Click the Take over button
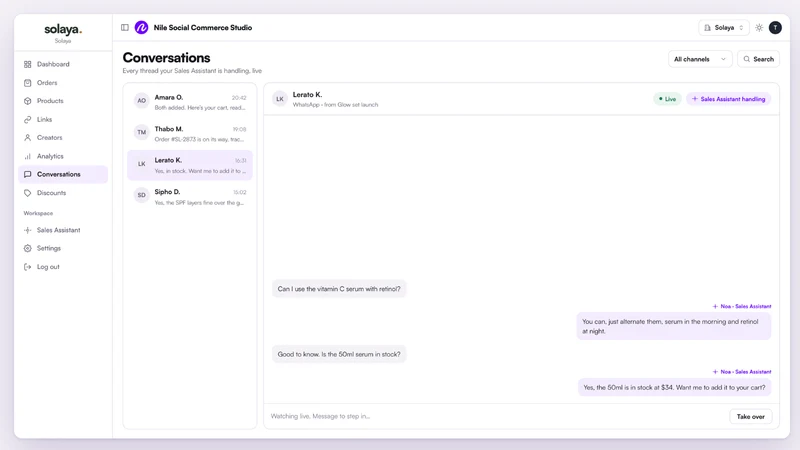The height and width of the screenshot is (450, 800). tap(751, 416)
